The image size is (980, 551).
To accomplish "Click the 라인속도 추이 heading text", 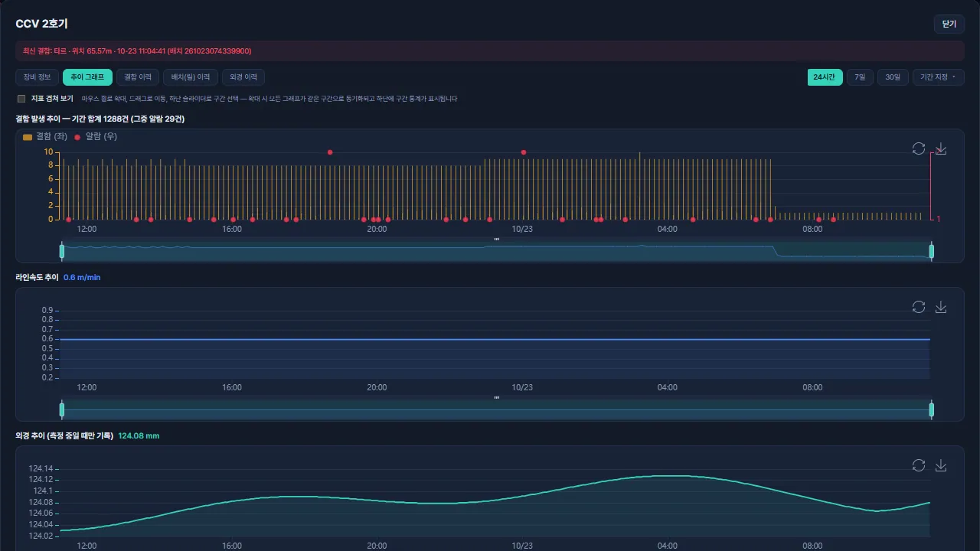I will coord(37,277).
